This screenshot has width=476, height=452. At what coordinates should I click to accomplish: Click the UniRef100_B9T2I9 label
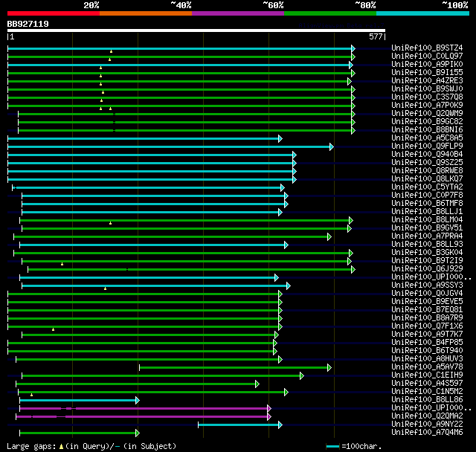[427, 261]
